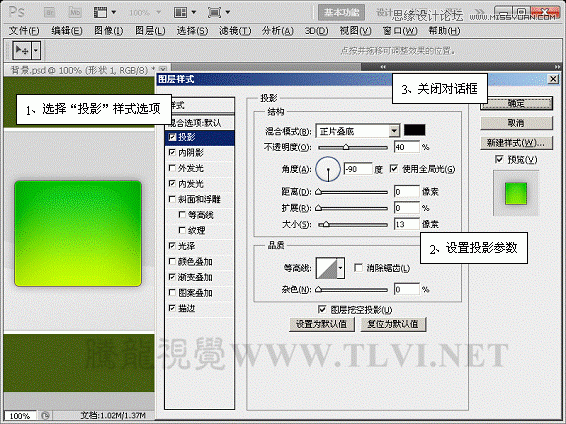Toggle the 预览(V) preview checkbox
The image size is (566, 424).
point(499,159)
